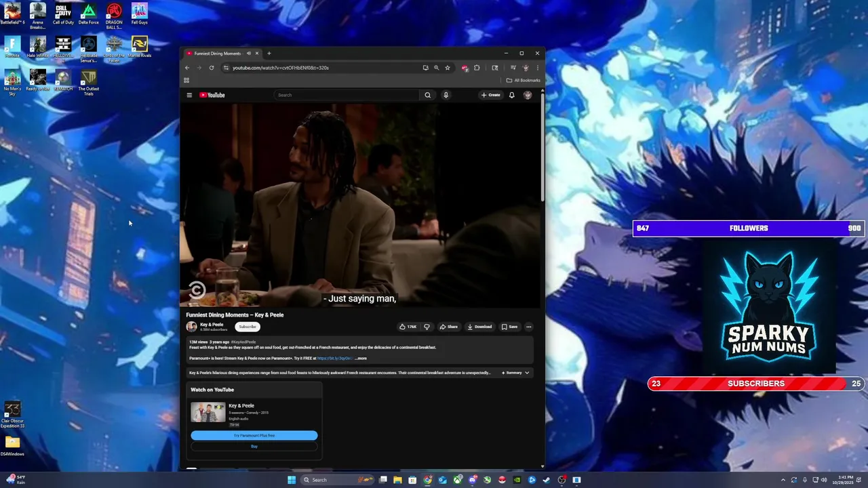The image size is (868, 488).
Task: Open more actions ellipsis under video
Action: pyautogui.click(x=529, y=327)
